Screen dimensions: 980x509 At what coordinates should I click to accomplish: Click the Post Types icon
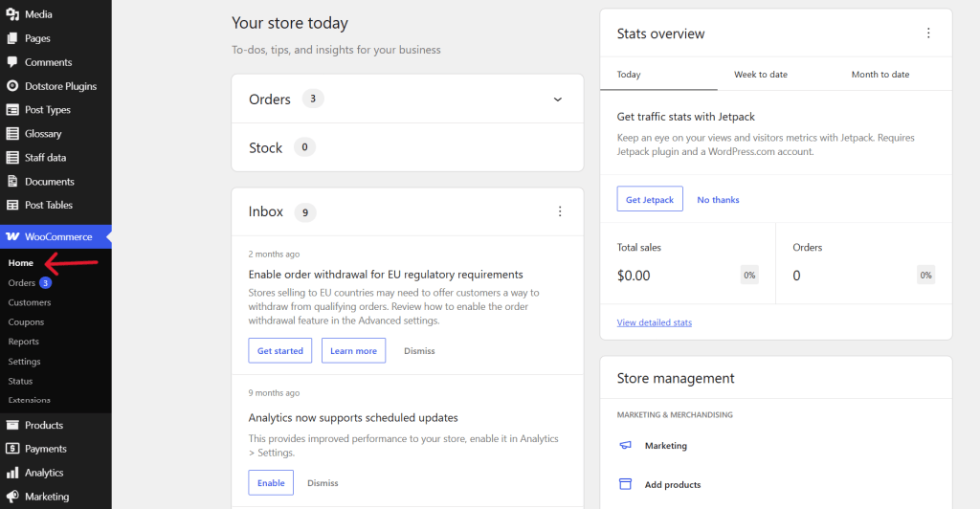pyautogui.click(x=12, y=109)
